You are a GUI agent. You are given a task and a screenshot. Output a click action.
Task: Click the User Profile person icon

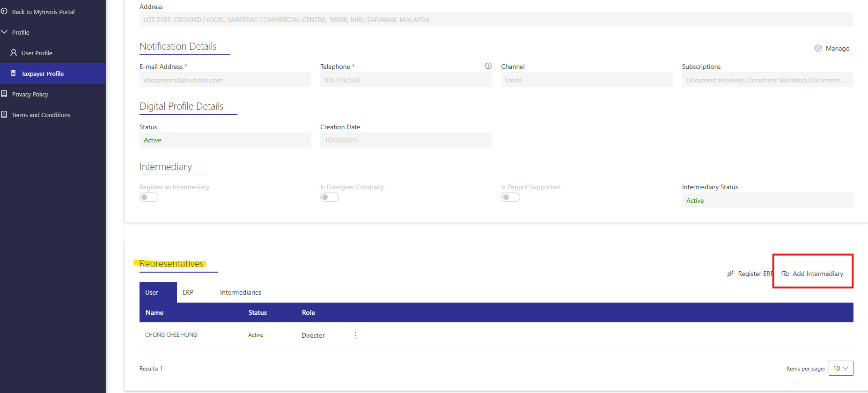(x=14, y=52)
